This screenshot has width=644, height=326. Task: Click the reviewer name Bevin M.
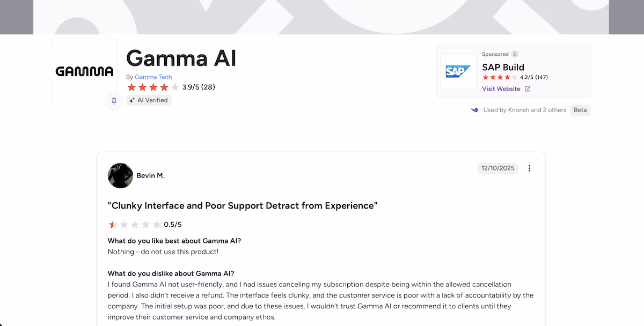tap(151, 175)
